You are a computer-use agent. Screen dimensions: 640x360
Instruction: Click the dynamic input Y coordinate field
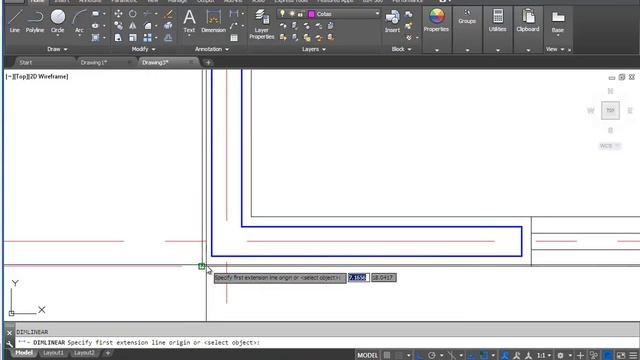pyautogui.click(x=384, y=278)
